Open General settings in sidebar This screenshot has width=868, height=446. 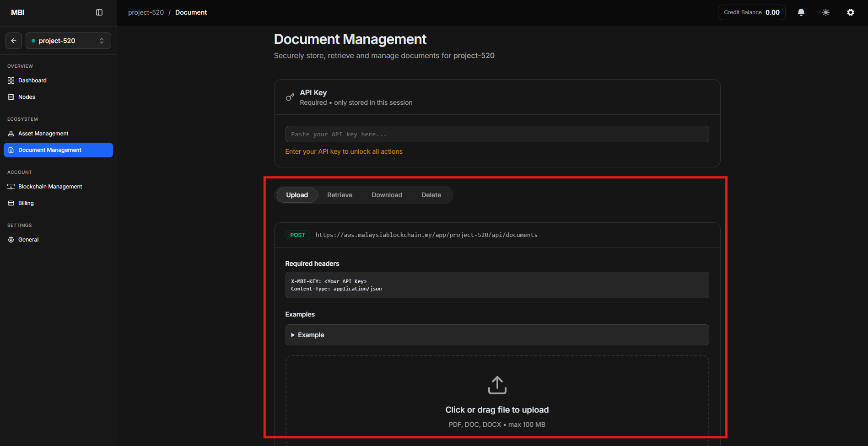[28, 240]
